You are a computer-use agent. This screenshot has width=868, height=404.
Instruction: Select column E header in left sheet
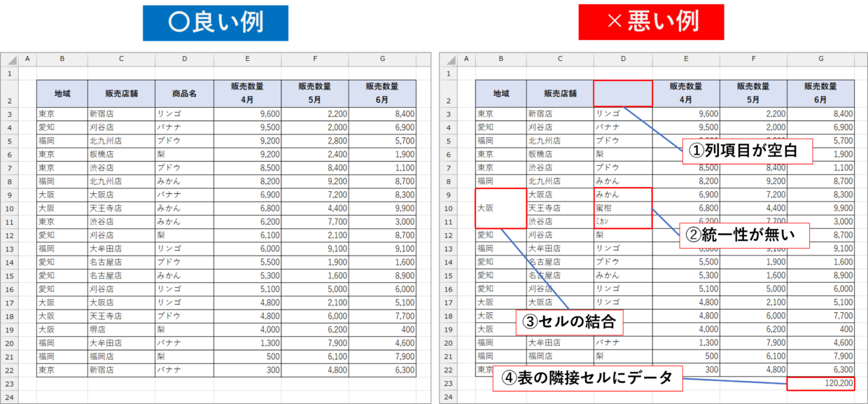pos(247,60)
